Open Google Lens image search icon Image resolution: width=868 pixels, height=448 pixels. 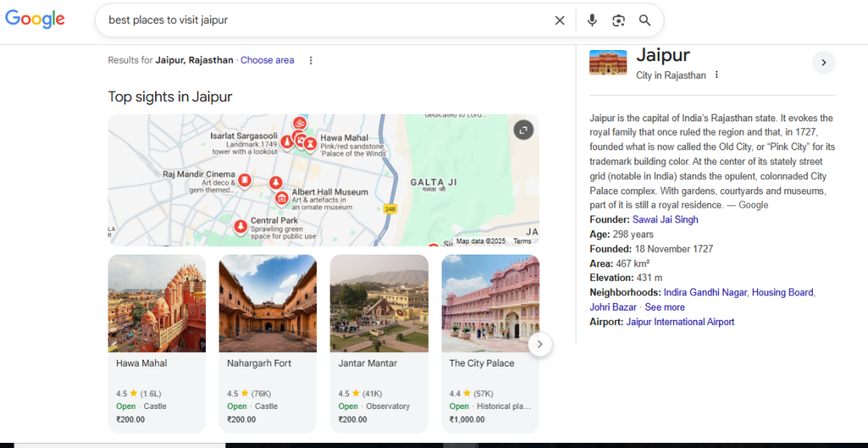tap(619, 20)
